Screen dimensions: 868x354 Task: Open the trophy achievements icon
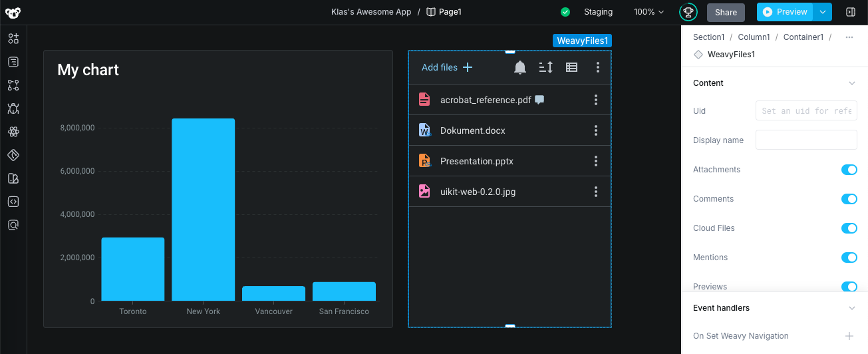click(688, 12)
